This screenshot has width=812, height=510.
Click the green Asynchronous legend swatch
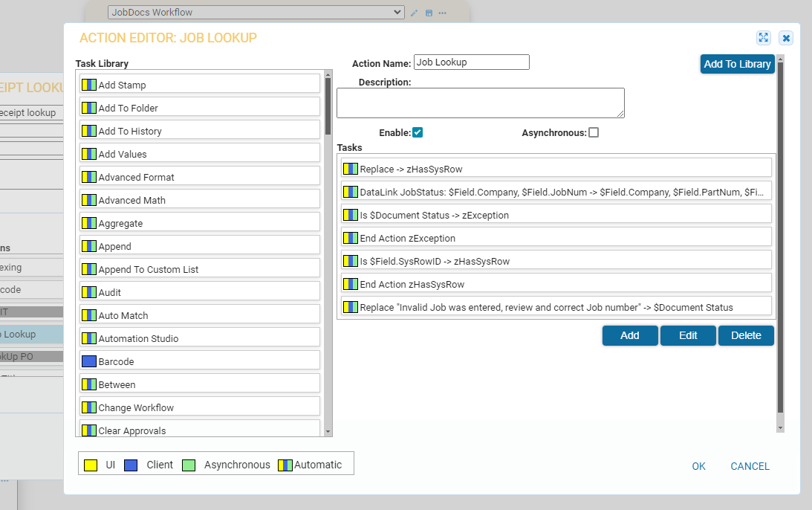pos(189,465)
